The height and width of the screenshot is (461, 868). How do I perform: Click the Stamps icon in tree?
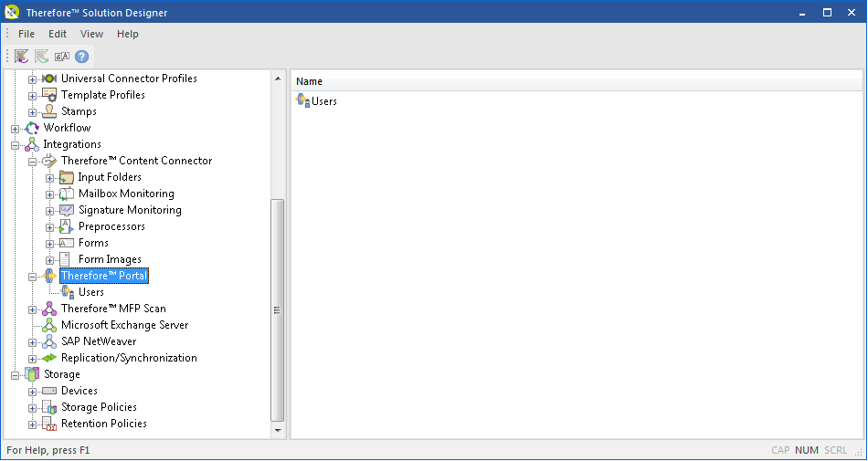point(49,111)
